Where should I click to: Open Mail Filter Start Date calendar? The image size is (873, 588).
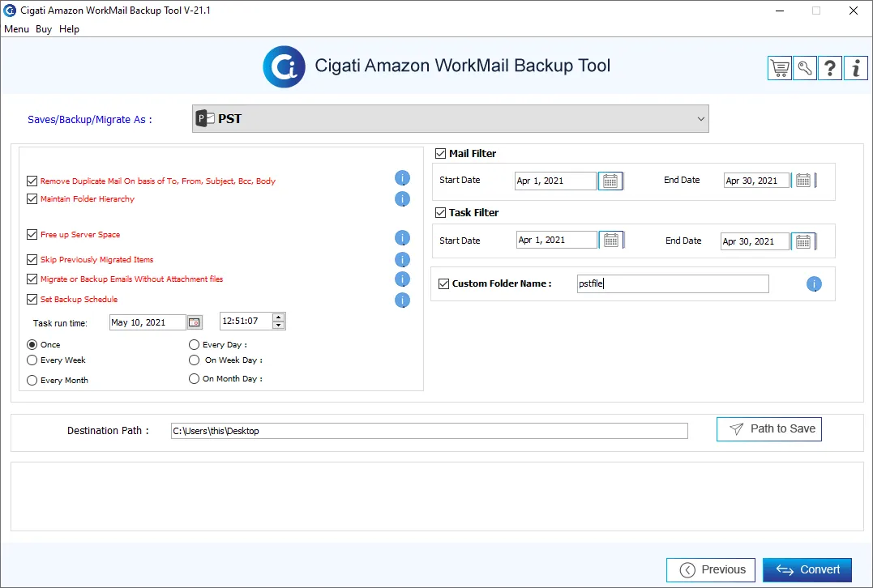point(610,181)
